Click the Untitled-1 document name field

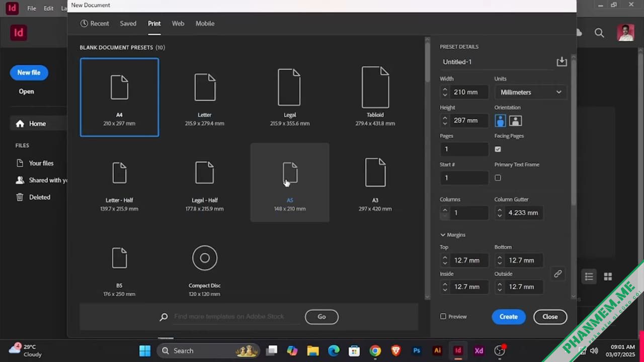[x=497, y=62]
